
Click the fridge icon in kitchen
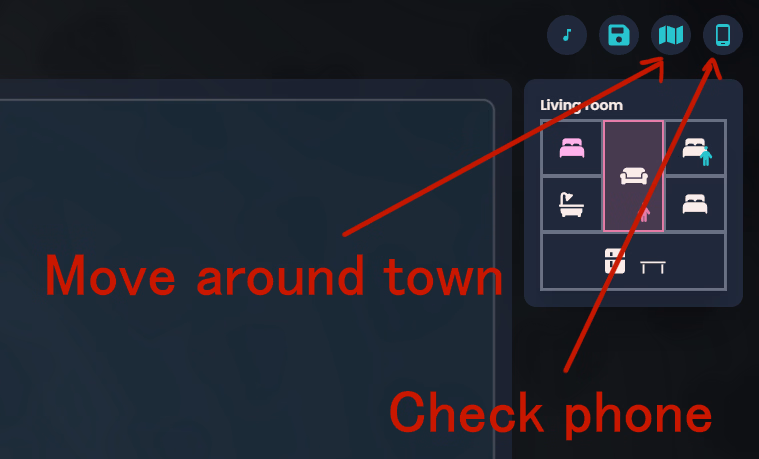point(615,261)
